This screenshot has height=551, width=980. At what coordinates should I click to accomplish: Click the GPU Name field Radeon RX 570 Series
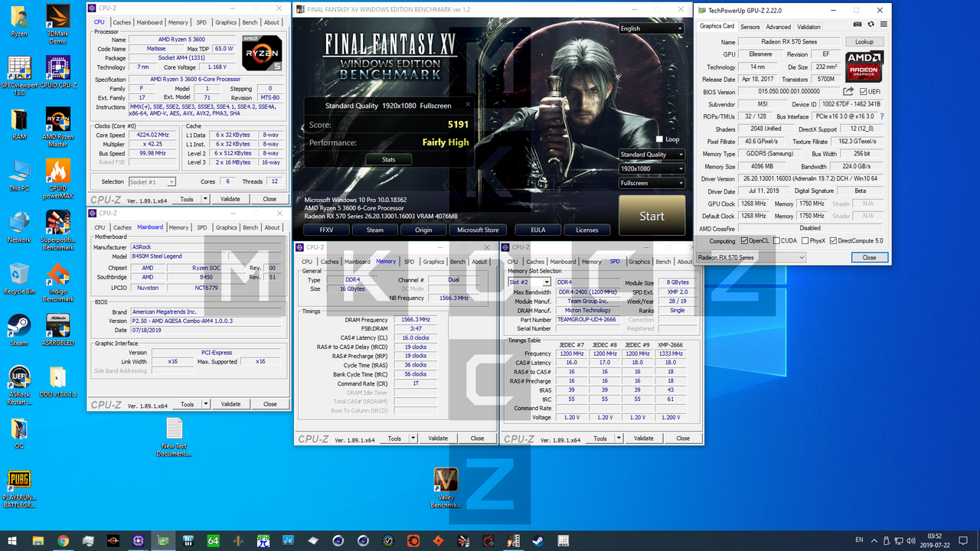tap(789, 42)
